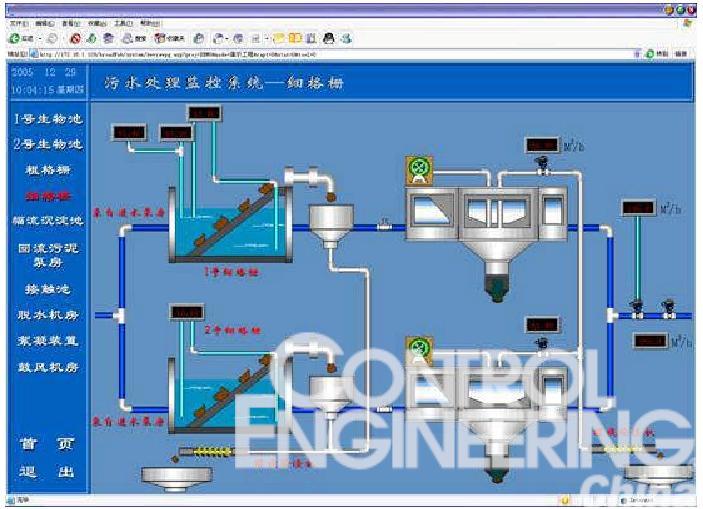
Task: Expand the Back button history dropdown arrow
Action: (x=39, y=39)
